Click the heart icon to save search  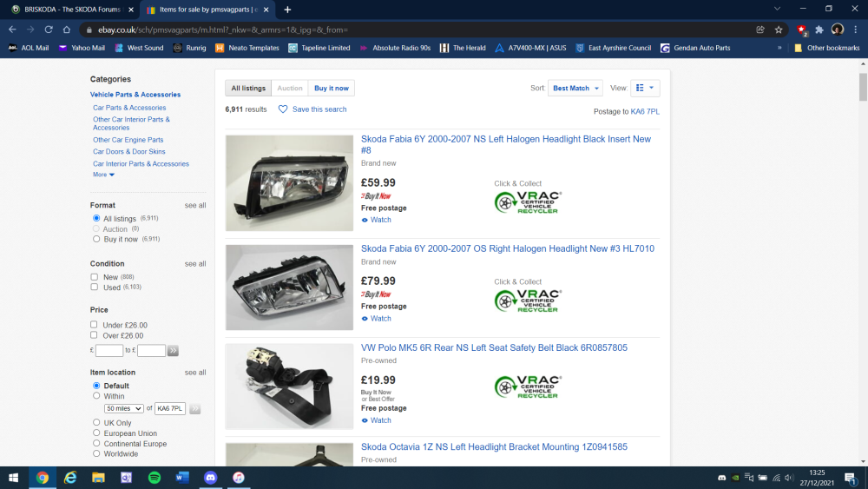pyautogui.click(x=283, y=109)
